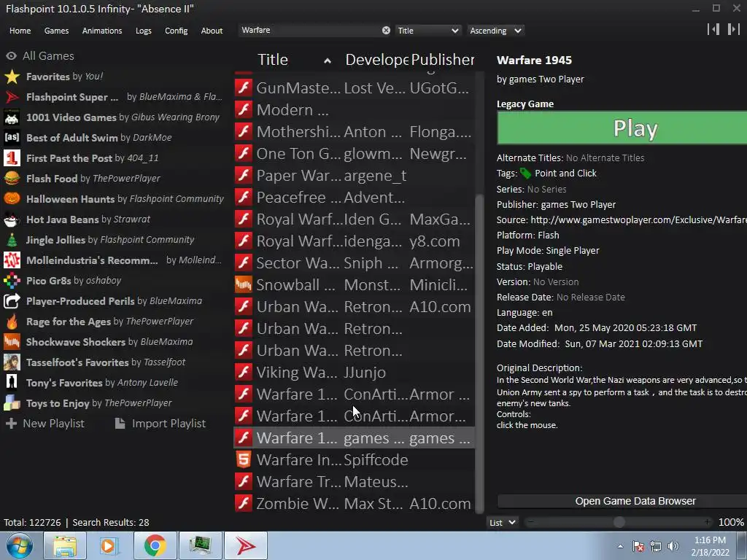Click New Playlist
Screen dimensions: 747x560
coord(45,424)
